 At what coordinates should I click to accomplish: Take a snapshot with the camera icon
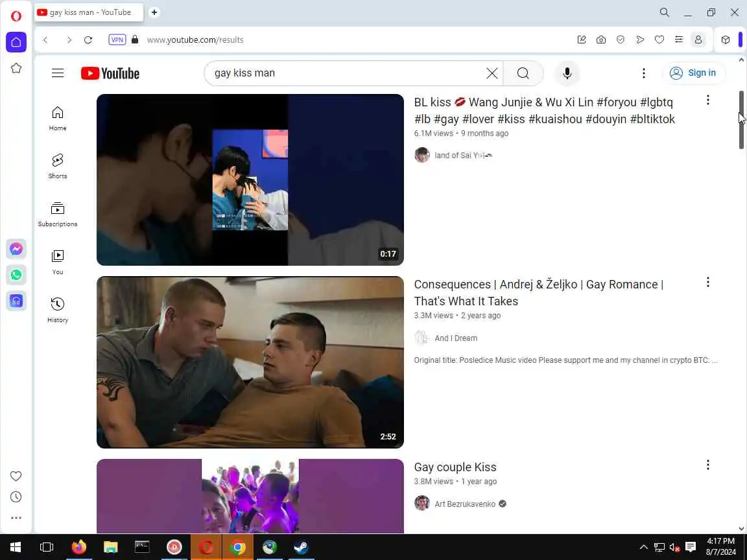coord(601,40)
